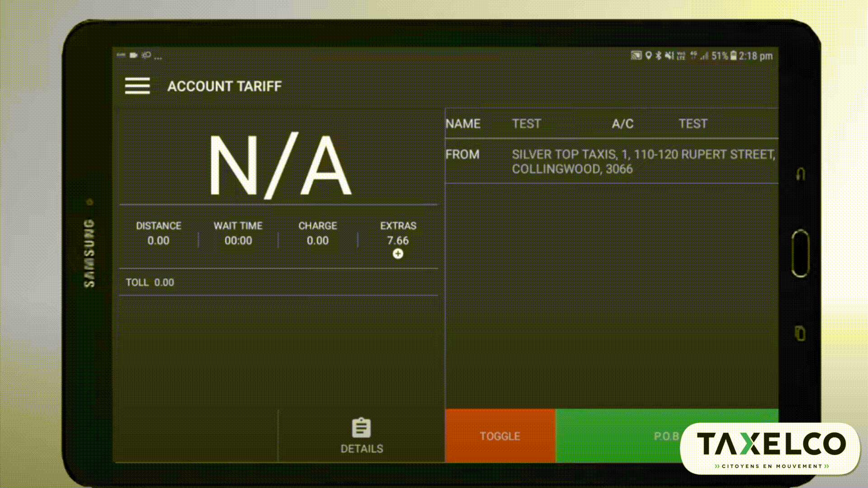Tap the video camera status icon
The image size is (868, 488).
coord(133,56)
